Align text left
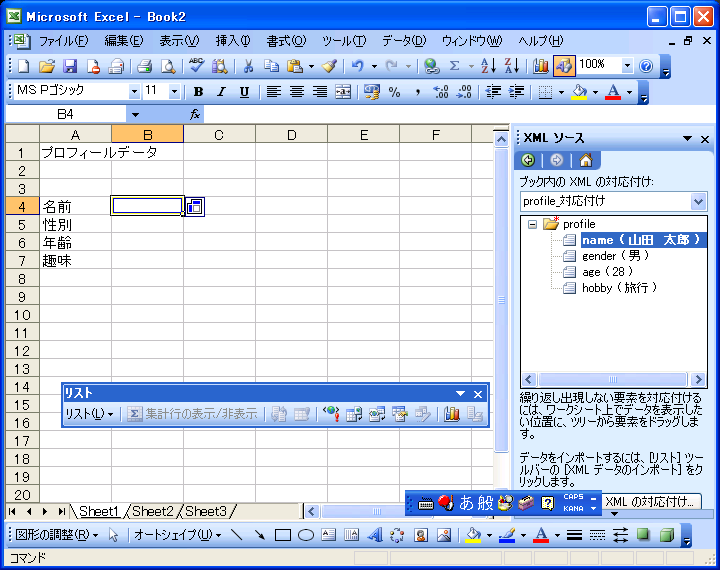 [274, 92]
